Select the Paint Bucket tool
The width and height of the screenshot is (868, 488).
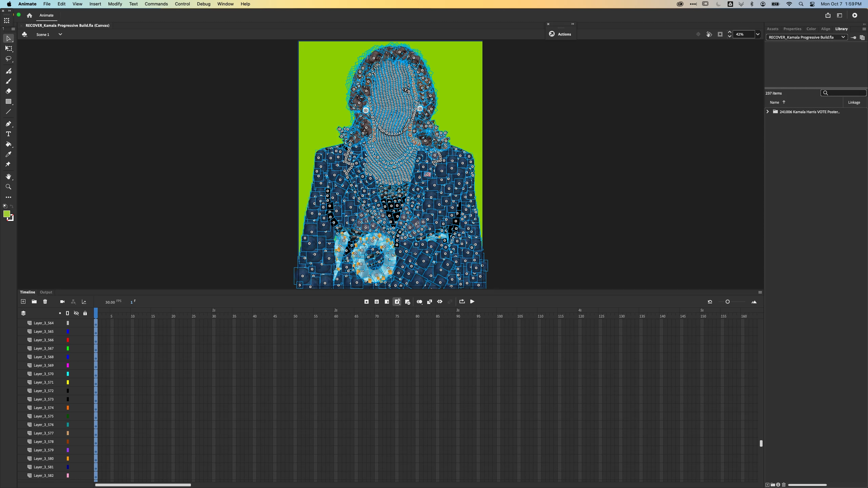coord(8,144)
